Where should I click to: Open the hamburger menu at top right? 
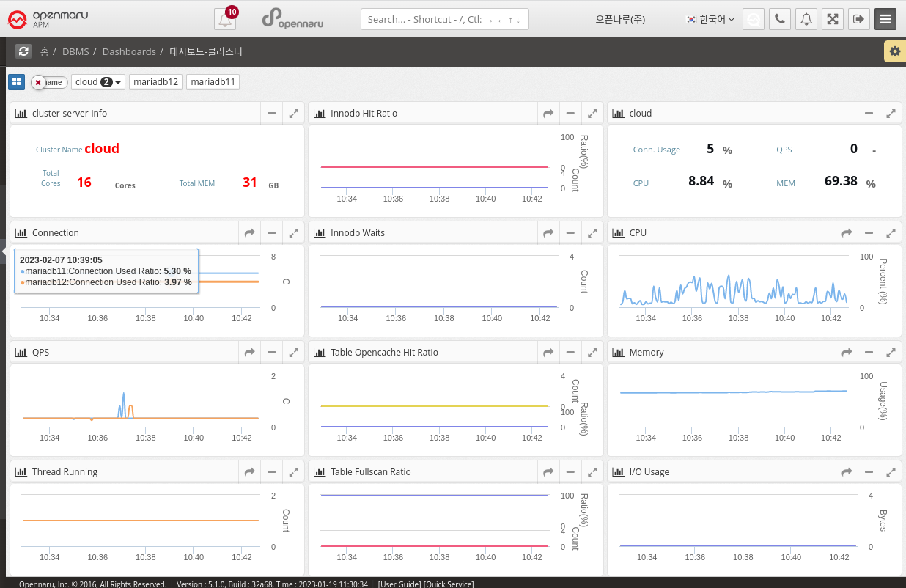point(885,19)
